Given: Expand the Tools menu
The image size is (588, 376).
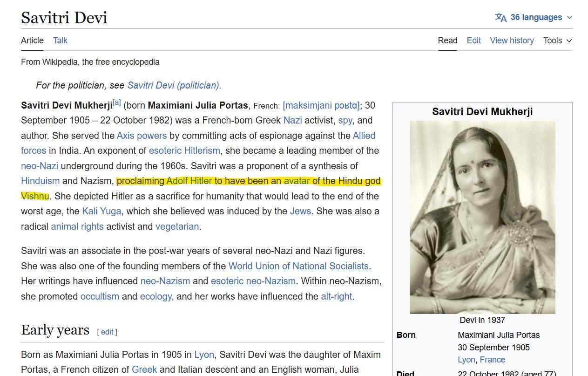Looking at the screenshot, I should pyautogui.click(x=557, y=41).
